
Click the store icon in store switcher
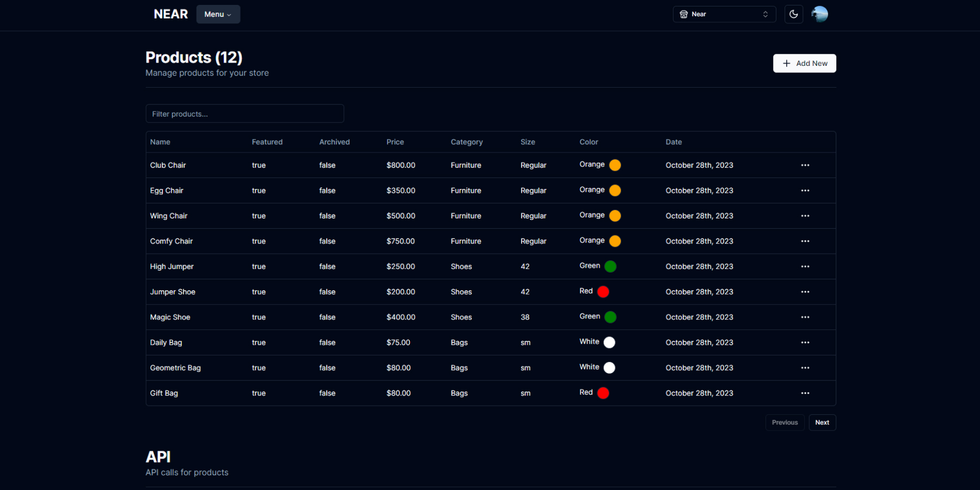coord(684,14)
